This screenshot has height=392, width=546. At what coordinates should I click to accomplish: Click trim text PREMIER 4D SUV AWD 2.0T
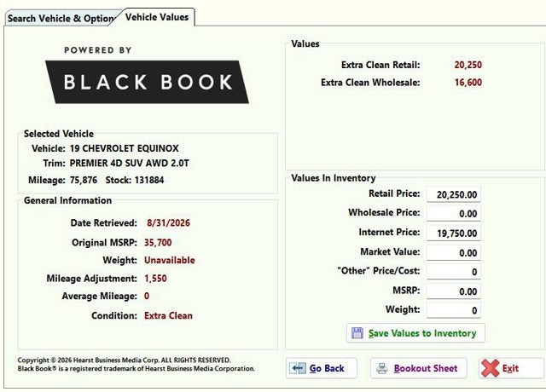(x=129, y=163)
